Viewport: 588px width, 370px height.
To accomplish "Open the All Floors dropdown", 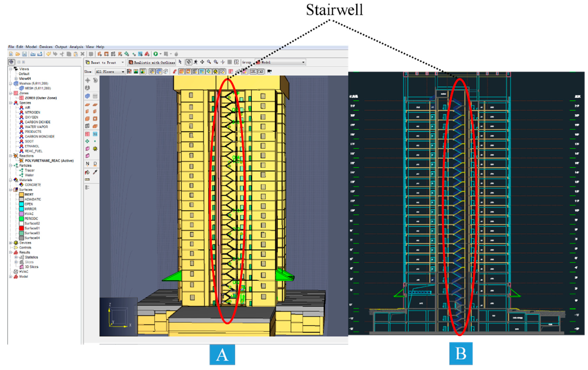I will tap(110, 72).
